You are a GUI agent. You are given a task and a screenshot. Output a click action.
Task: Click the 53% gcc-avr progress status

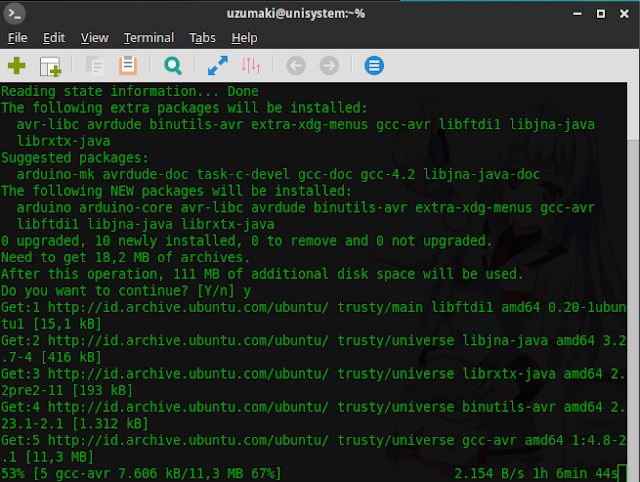tap(141, 473)
